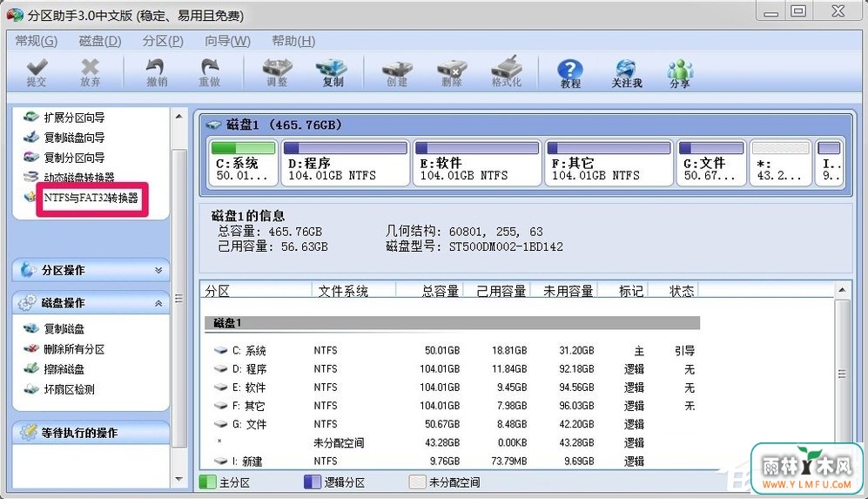This screenshot has height=499, width=868.
Task: Click the 放弃 (Discard) toolbar icon
Action: [91, 73]
